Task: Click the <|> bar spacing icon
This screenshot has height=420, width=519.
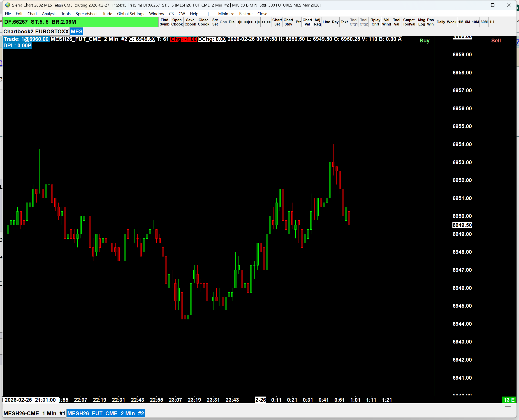Action: click(x=239, y=22)
